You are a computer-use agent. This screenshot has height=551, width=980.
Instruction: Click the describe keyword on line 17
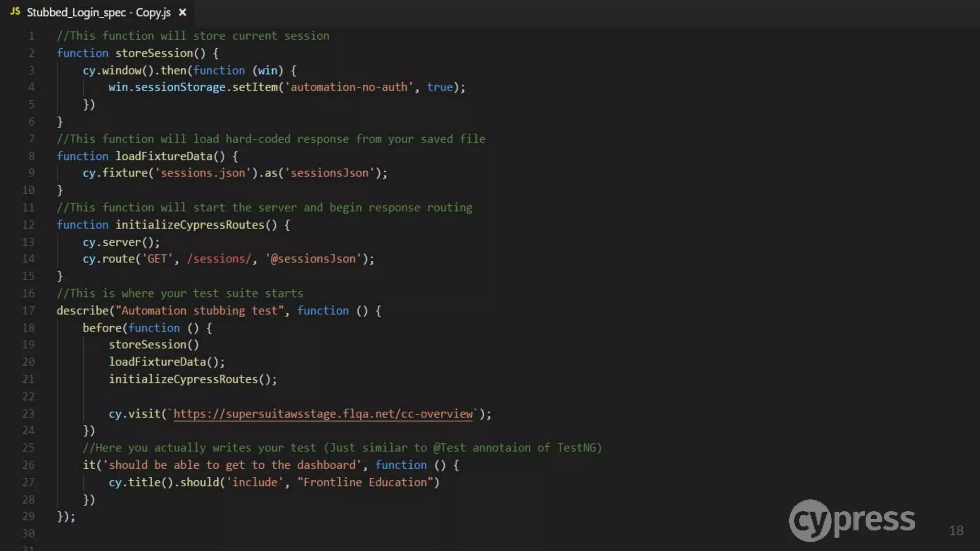click(x=82, y=311)
